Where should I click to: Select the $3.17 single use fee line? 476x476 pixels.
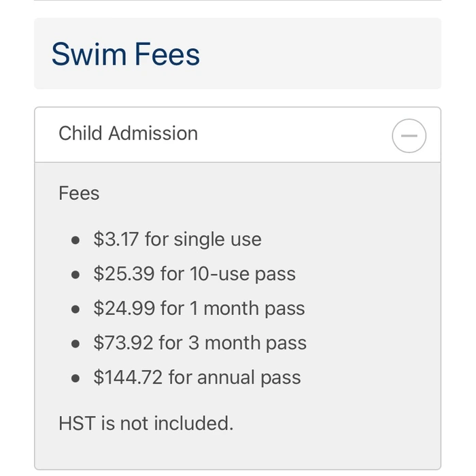pos(177,239)
